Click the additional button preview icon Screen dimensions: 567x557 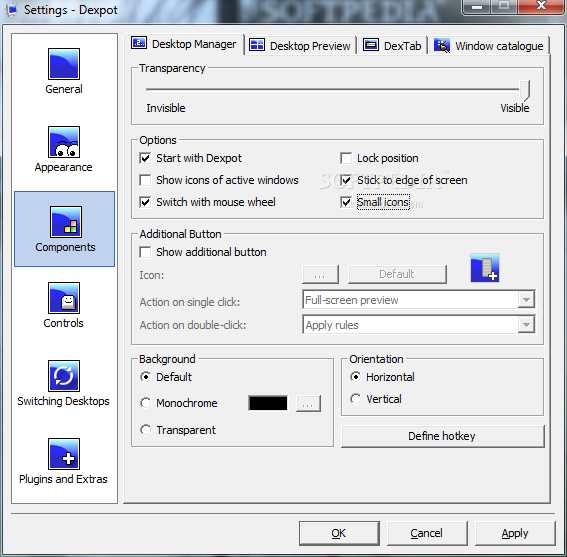tap(485, 268)
